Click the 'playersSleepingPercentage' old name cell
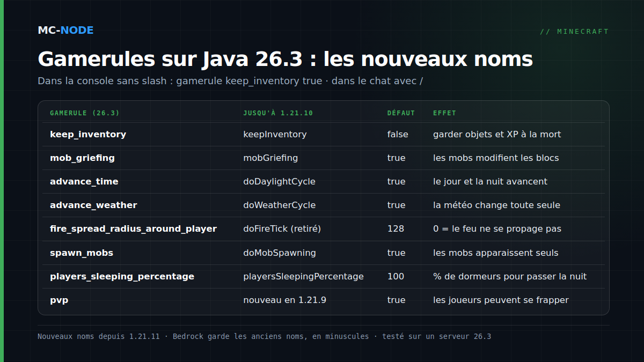Screen dimensions: 644x362 click(303, 276)
